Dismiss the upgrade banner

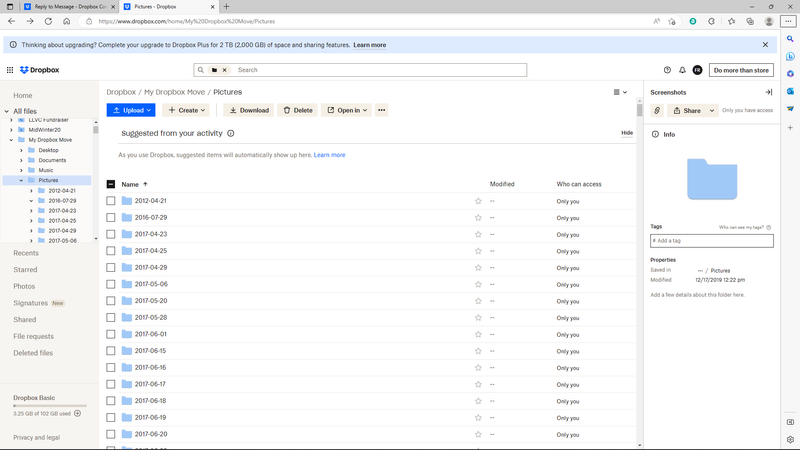coord(765,45)
